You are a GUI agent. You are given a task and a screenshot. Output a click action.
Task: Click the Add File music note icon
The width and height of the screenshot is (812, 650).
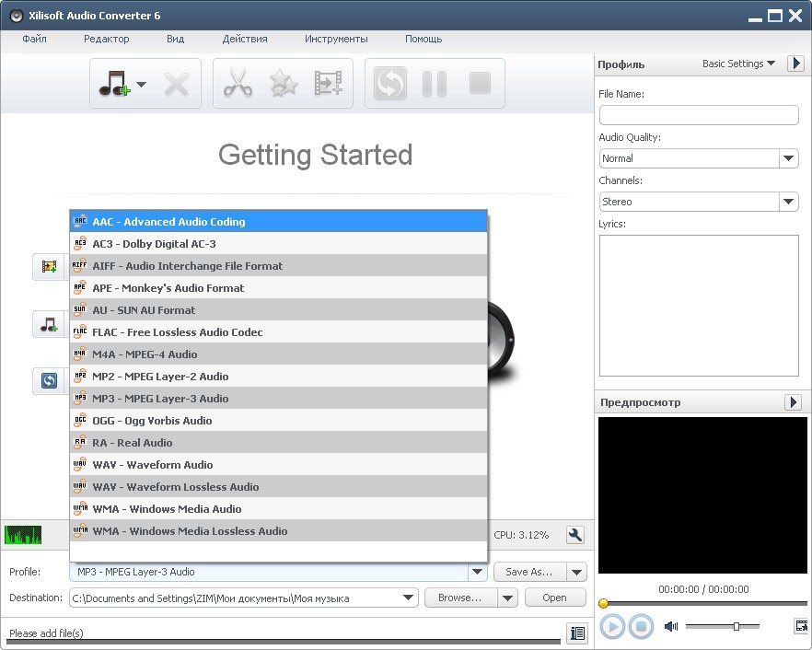pos(114,85)
